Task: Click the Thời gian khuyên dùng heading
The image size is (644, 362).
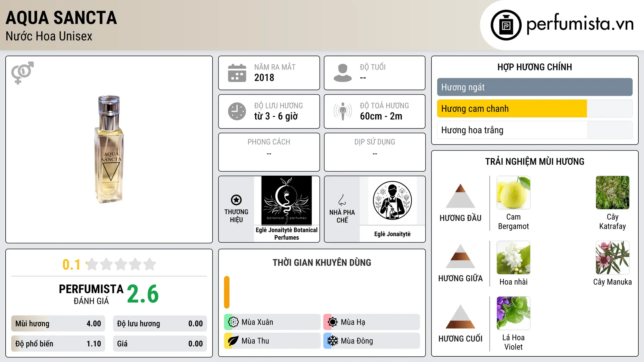Action: (x=322, y=262)
